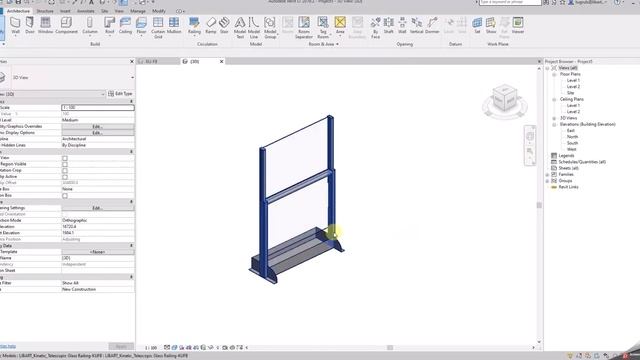Image resolution: width=640 pixels, height=360 pixels.
Task: Select the Ramp tool
Action: click(x=211, y=25)
